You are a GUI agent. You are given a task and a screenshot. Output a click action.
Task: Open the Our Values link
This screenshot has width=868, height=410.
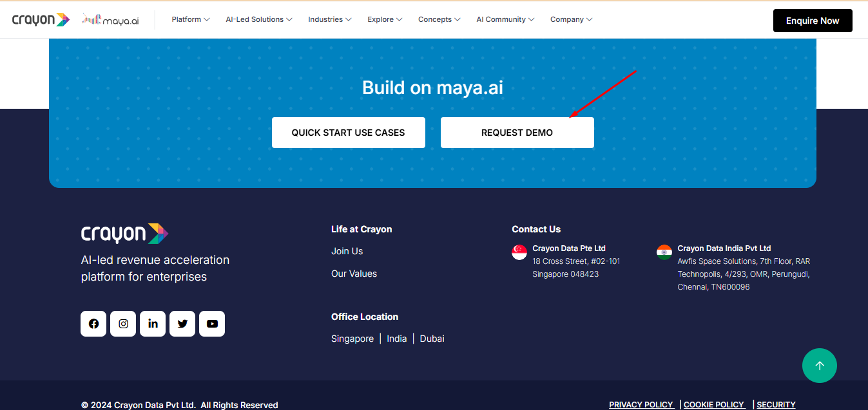354,274
